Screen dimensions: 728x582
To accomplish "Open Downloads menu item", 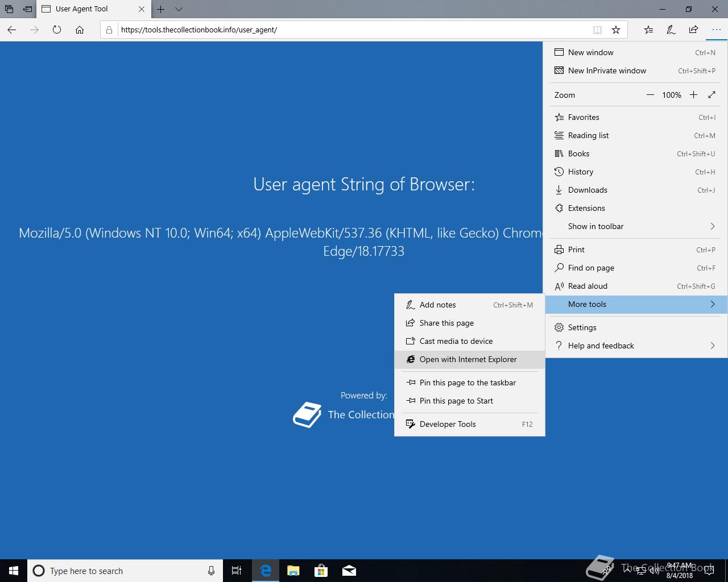I will [x=635, y=190].
